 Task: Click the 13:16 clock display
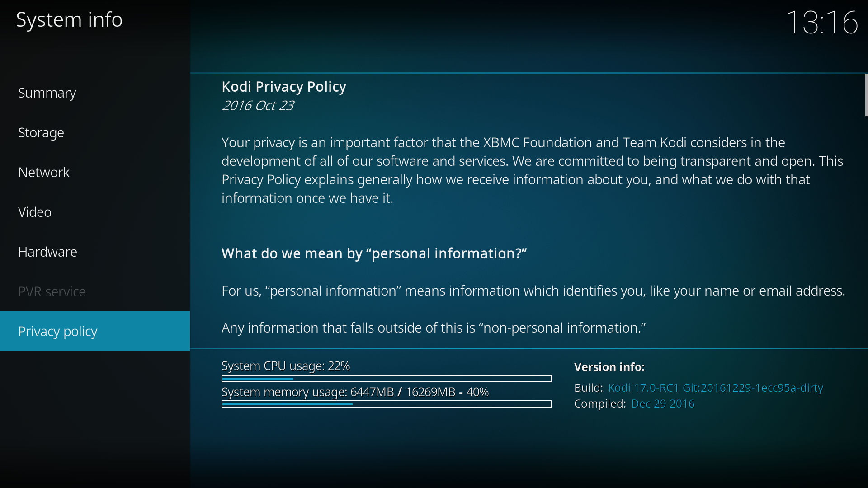(822, 22)
